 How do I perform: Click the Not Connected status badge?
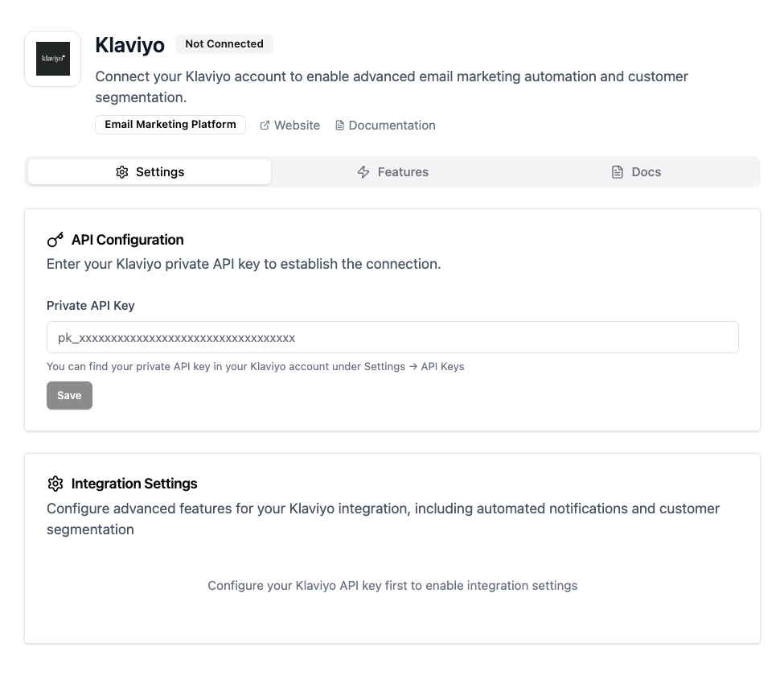224,44
